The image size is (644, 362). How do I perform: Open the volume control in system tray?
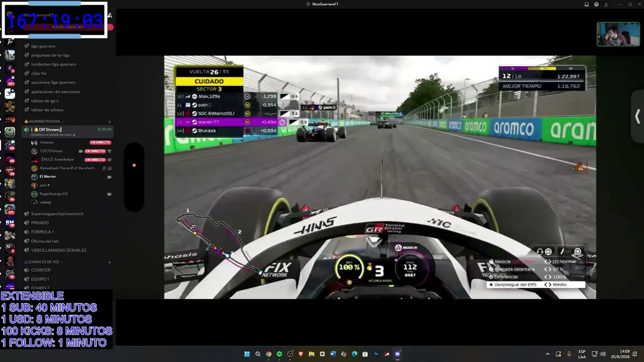point(603,354)
